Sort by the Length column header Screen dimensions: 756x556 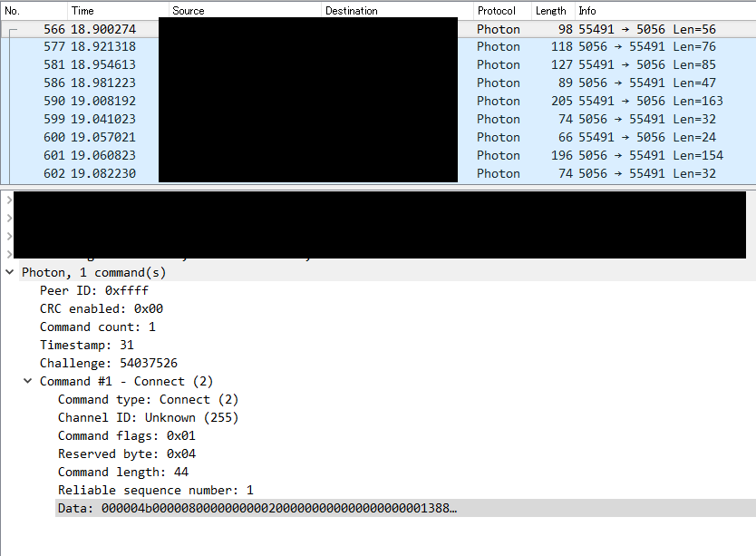[x=553, y=11]
